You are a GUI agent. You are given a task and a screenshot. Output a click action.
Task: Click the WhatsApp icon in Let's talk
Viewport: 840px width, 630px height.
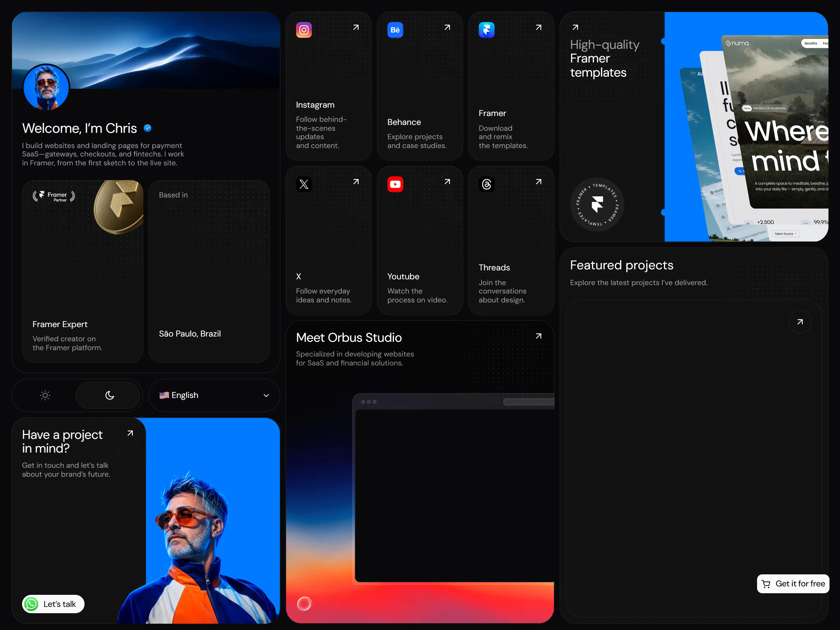(x=31, y=604)
